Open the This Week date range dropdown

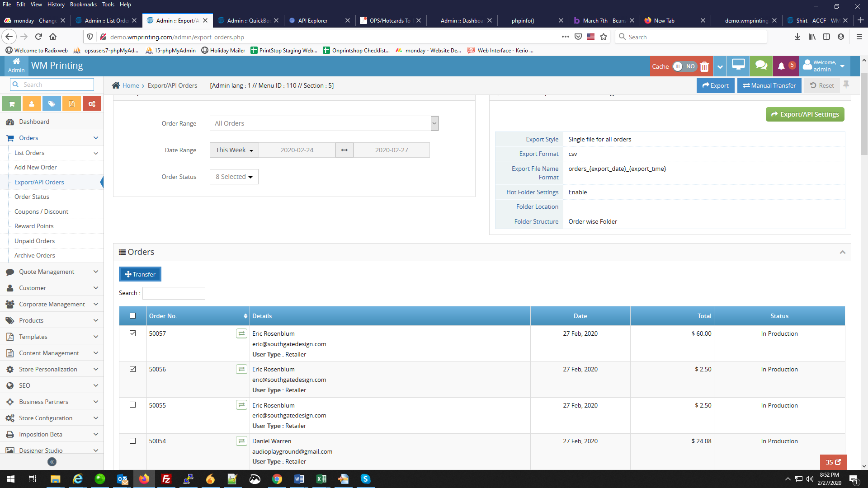(234, 150)
